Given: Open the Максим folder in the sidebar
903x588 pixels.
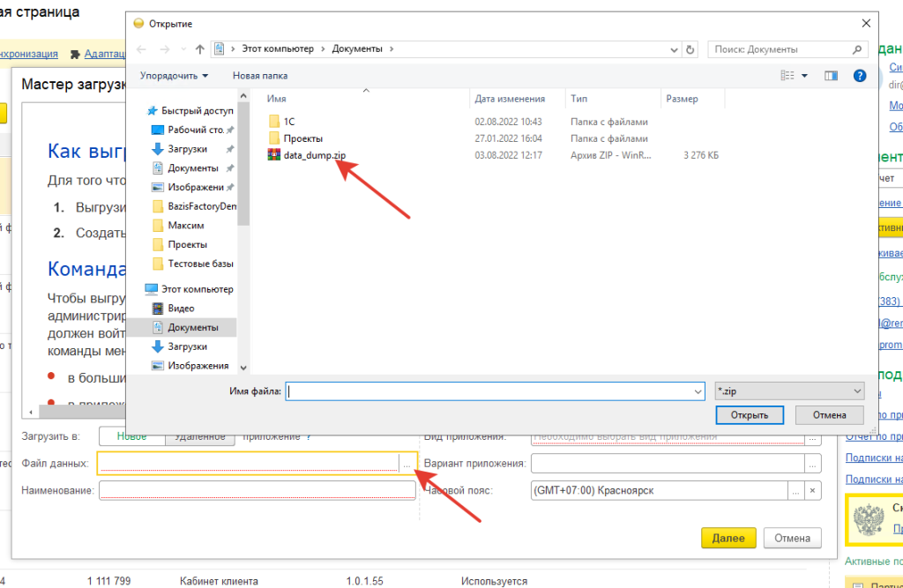Looking at the screenshot, I should (178, 225).
